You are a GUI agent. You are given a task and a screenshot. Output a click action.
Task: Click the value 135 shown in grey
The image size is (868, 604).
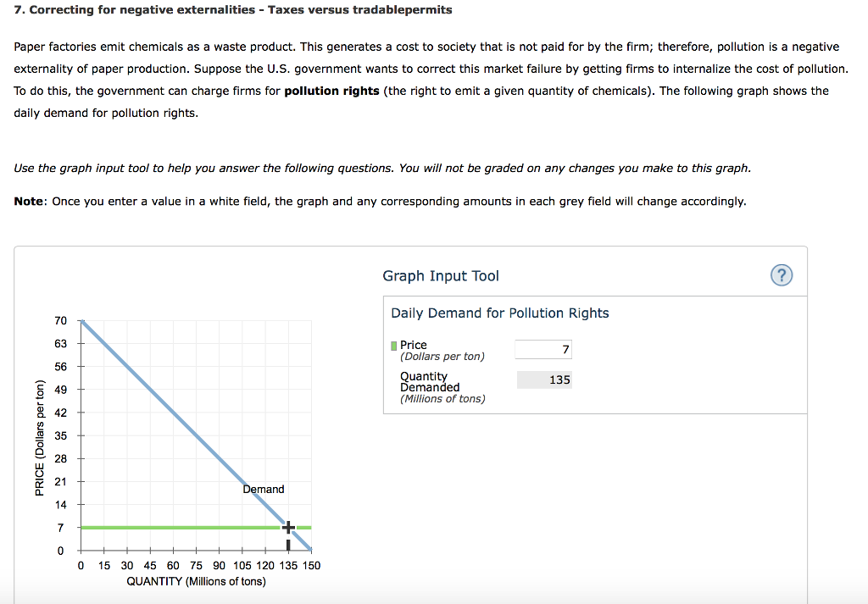click(559, 380)
